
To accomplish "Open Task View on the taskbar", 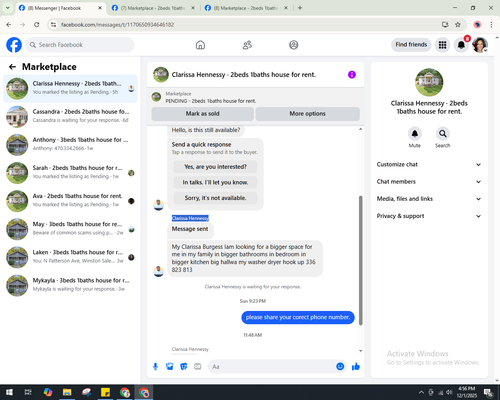I will [28, 392].
